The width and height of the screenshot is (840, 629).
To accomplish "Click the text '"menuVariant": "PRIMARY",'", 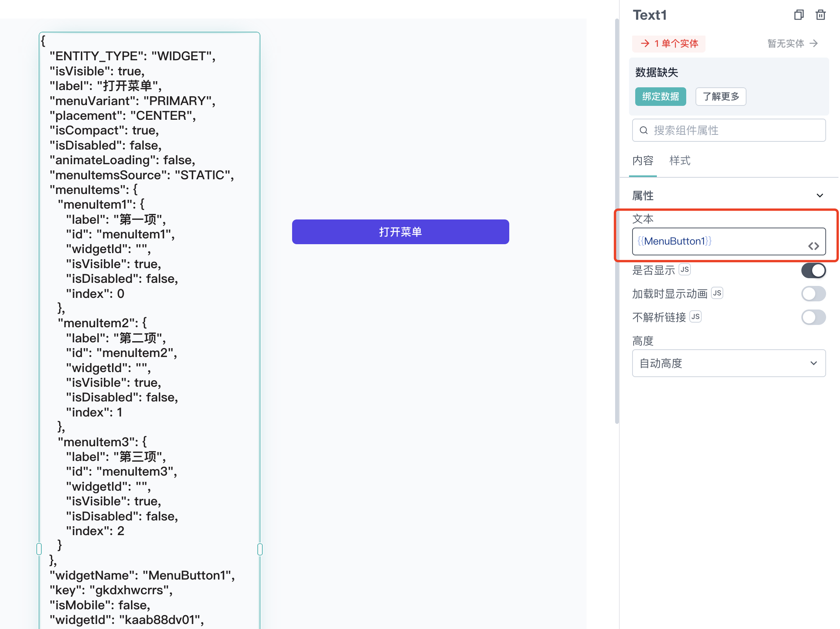I will [x=133, y=101].
